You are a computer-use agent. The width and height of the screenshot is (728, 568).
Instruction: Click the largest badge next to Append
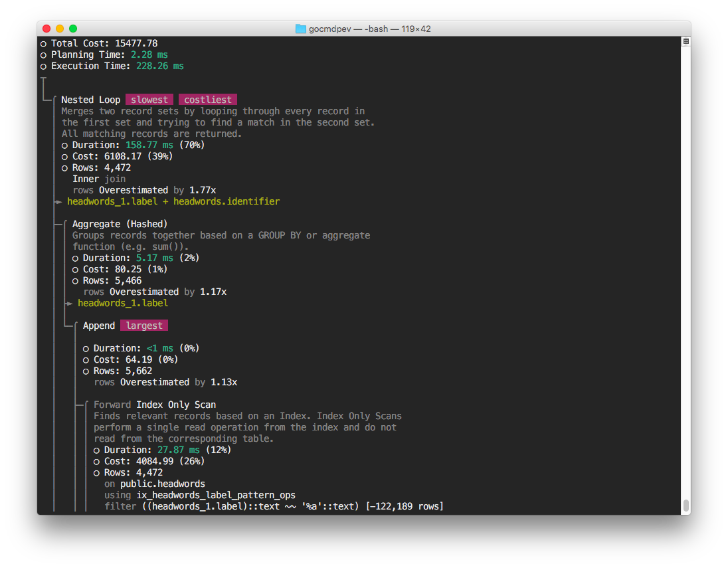coord(144,326)
